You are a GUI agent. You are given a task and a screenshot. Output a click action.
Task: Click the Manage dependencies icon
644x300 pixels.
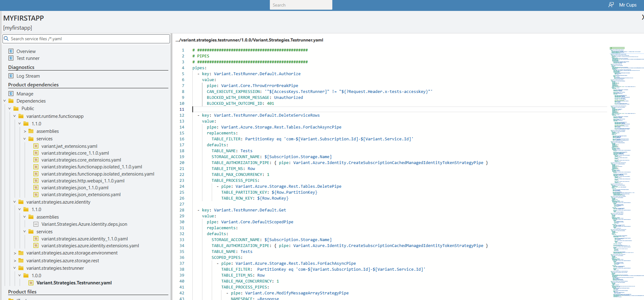[11, 94]
